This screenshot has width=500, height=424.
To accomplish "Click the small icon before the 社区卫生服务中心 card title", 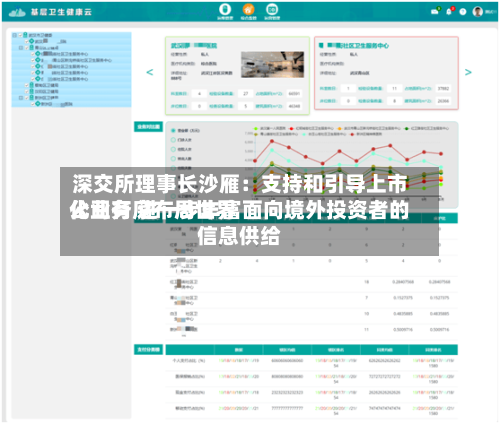I will coord(321,45).
